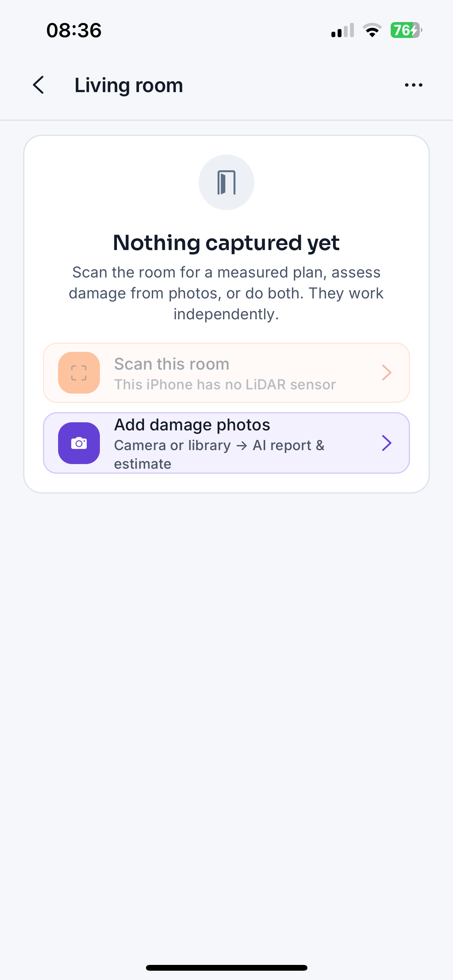Tap the 08:36 clock in the status bar
453x980 pixels.
pyautogui.click(x=74, y=31)
